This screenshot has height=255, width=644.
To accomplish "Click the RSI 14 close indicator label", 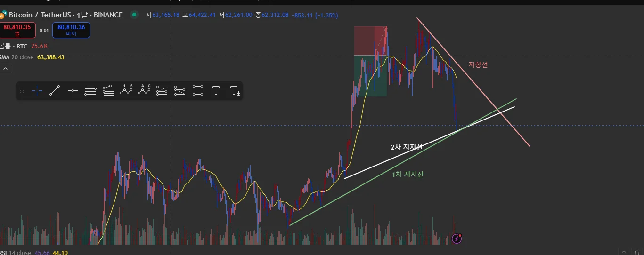I will pyautogui.click(x=16, y=253).
